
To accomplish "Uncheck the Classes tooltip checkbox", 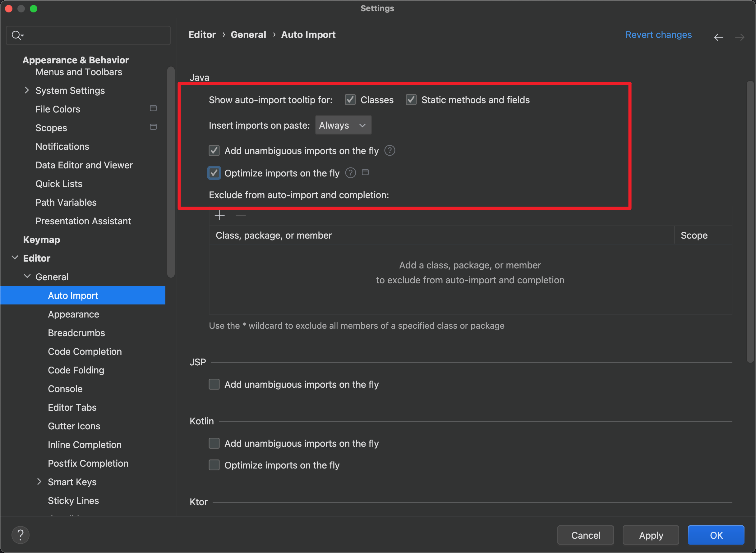I will [350, 100].
